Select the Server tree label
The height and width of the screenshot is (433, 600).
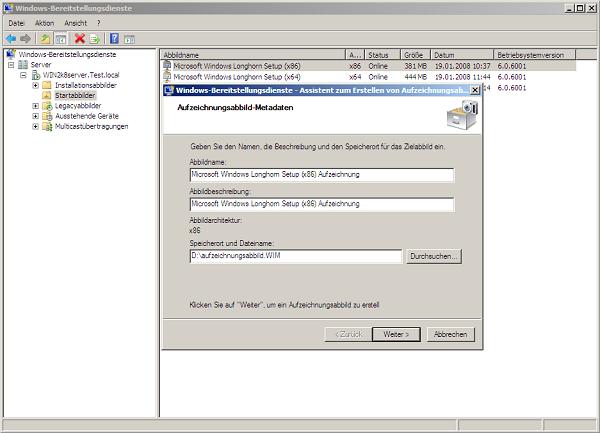(x=41, y=65)
